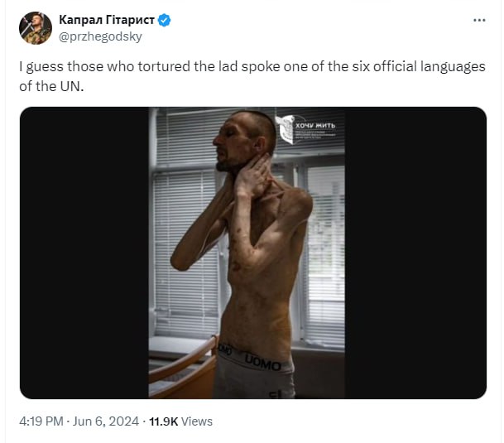Enlarge the embedded photo of the man

[247, 253]
